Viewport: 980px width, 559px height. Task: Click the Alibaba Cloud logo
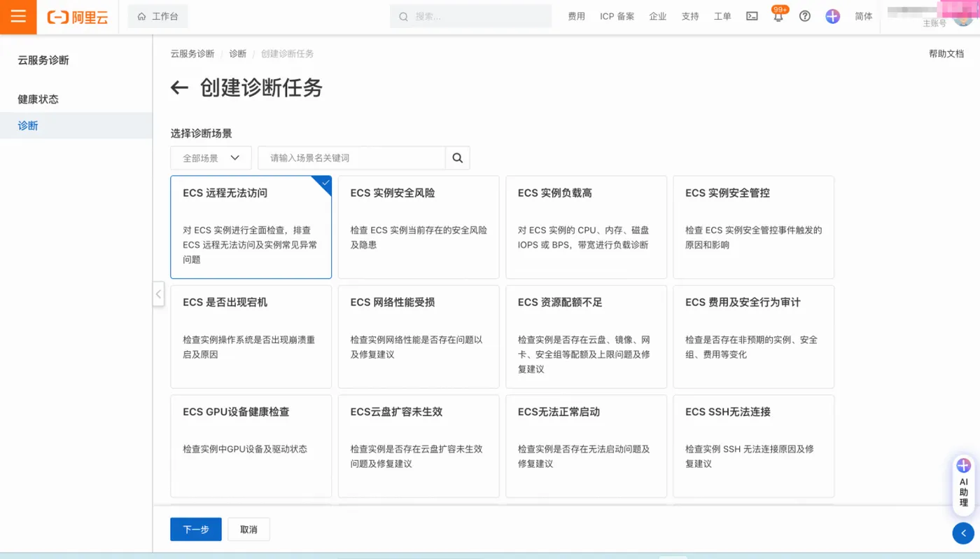(x=78, y=17)
